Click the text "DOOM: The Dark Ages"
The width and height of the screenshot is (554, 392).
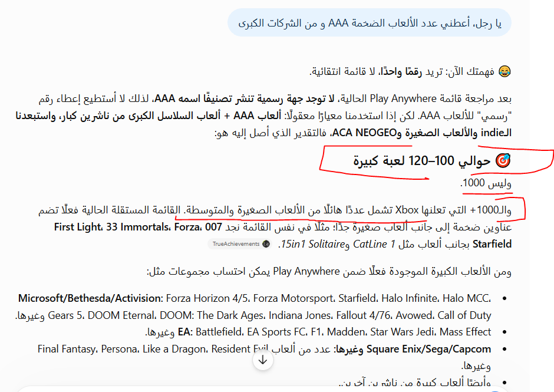(210, 315)
